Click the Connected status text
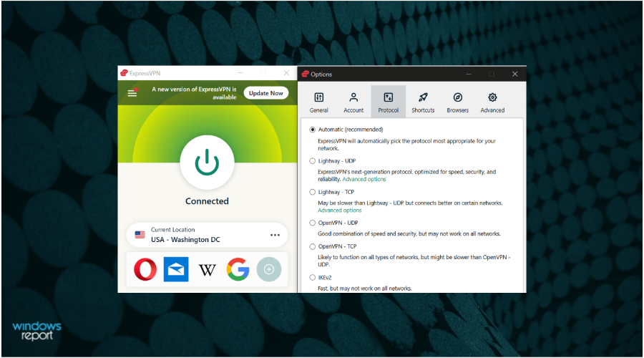The width and height of the screenshot is (644, 358). 207,201
